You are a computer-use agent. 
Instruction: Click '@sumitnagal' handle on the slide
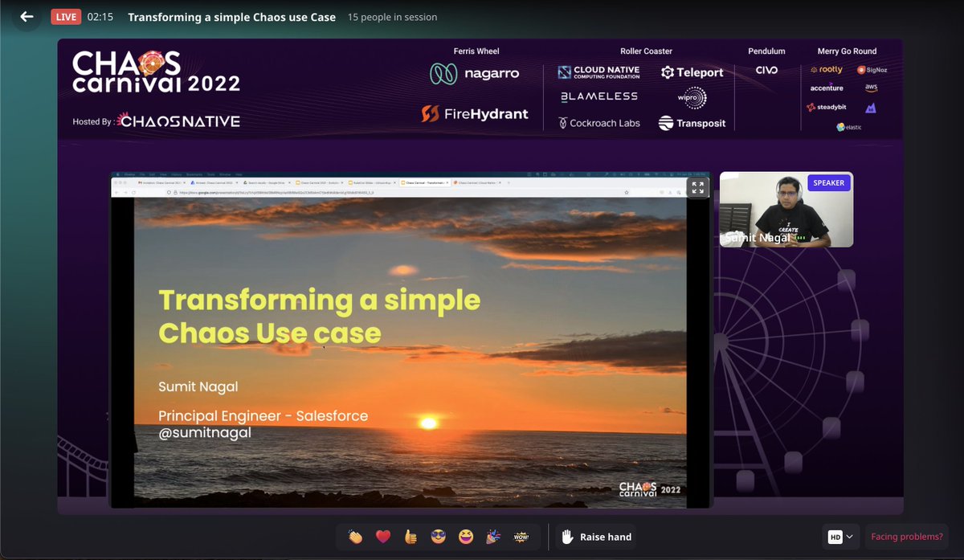click(205, 432)
